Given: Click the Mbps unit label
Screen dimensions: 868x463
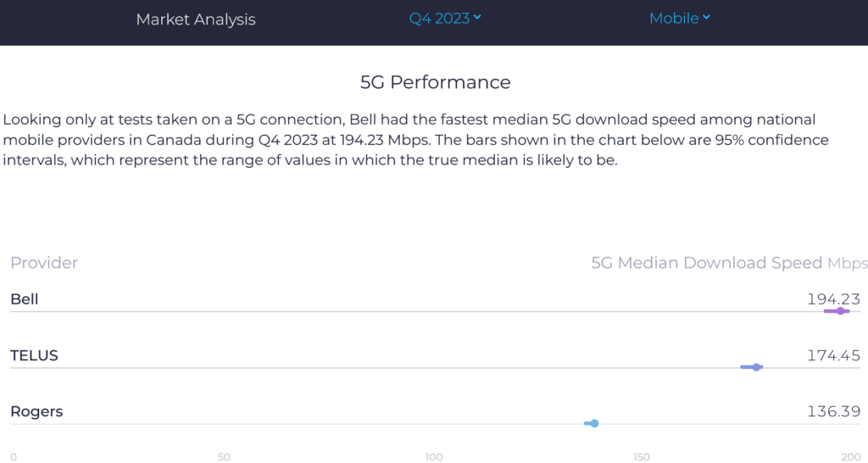Looking at the screenshot, I should coord(847,264).
